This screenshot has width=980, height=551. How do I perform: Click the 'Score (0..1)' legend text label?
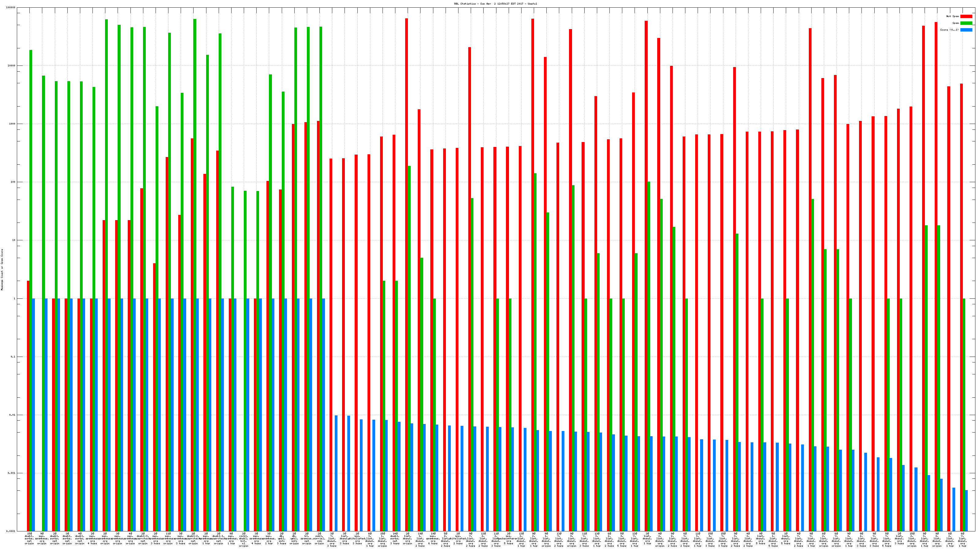point(949,30)
